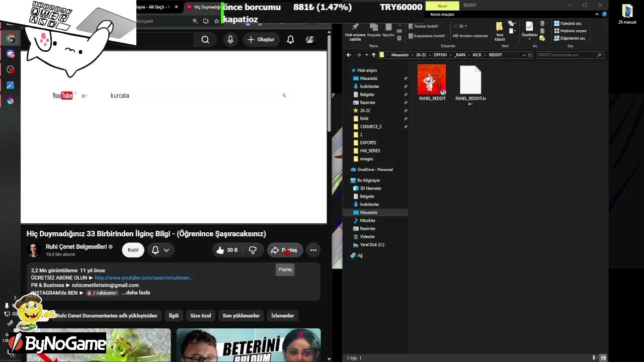644x362 pixels.
Task: Switch to large icons view in status bar
Action: click(x=603, y=358)
